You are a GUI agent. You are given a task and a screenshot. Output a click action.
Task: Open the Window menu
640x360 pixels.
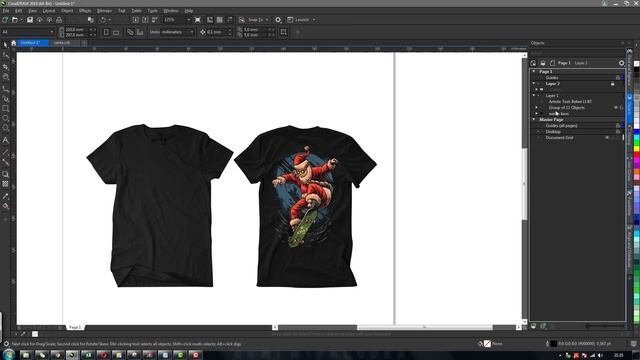pos(171,11)
